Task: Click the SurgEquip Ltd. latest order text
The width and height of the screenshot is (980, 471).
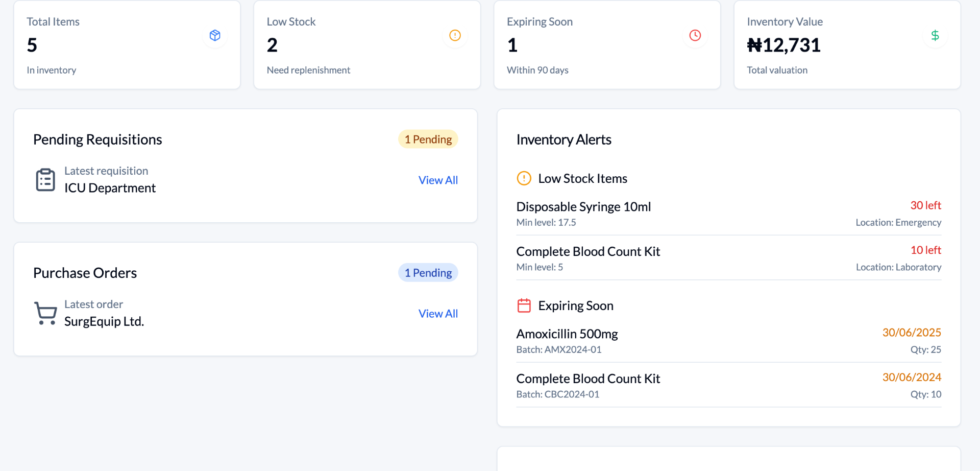Action: pyautogui.click(x=104, y=321)
